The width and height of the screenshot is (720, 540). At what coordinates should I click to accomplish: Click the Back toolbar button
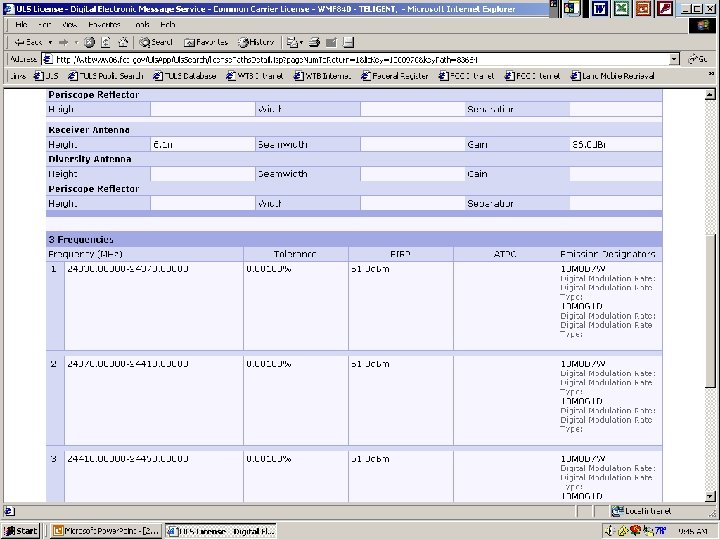point(28,42)
